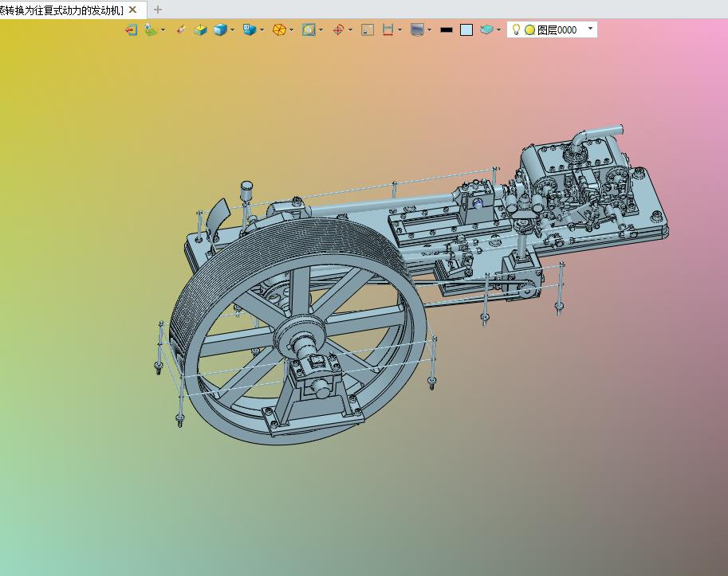
Task: Click the plus button for new tab
Action: click(158, 10)
